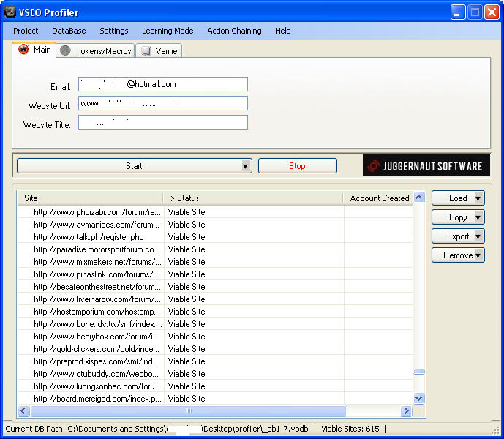Open the Learning Mode menu
The height and width of the screenshot is (439, 504).
(168, 31)
